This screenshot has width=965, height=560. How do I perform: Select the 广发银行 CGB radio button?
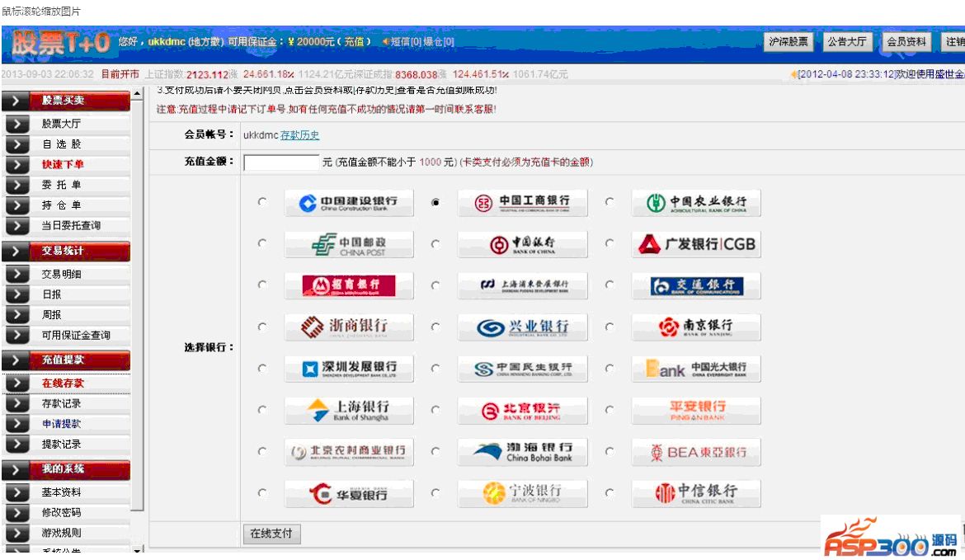tap(610, 243)
